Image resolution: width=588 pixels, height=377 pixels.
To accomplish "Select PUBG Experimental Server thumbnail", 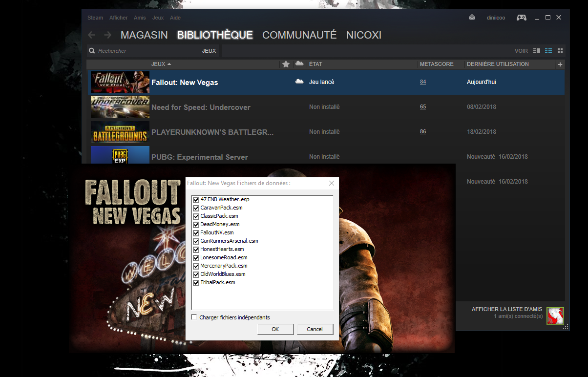I will [120, 155].
